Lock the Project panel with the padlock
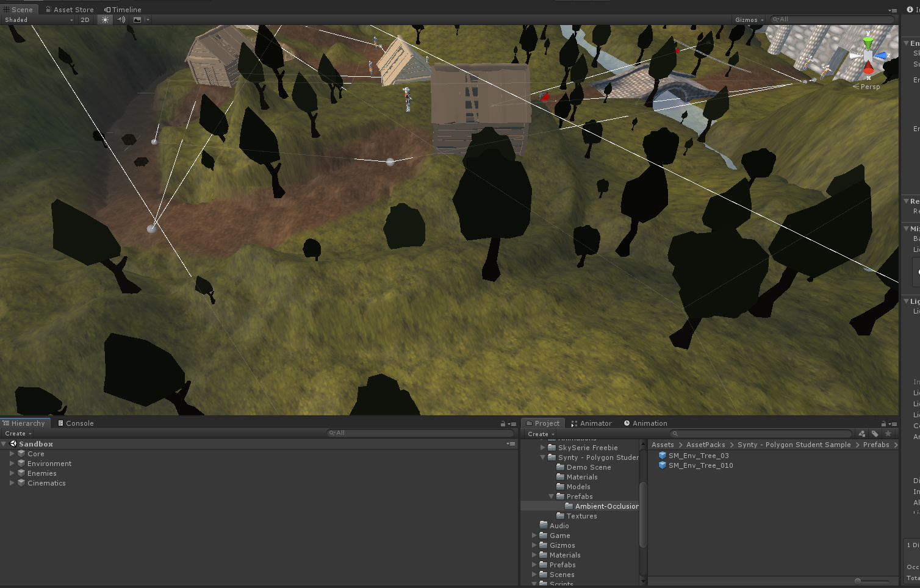The image size is (920, 588). click(x=883, y=423)
